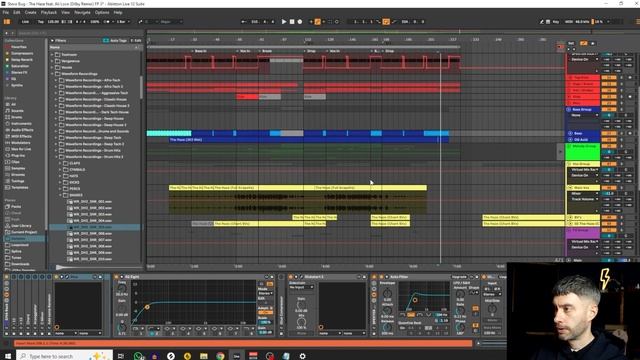Image resolution: width=640 pixels, height=360 pixels.
Task: Open Max for Live in the Library
Action: point(20,149)
